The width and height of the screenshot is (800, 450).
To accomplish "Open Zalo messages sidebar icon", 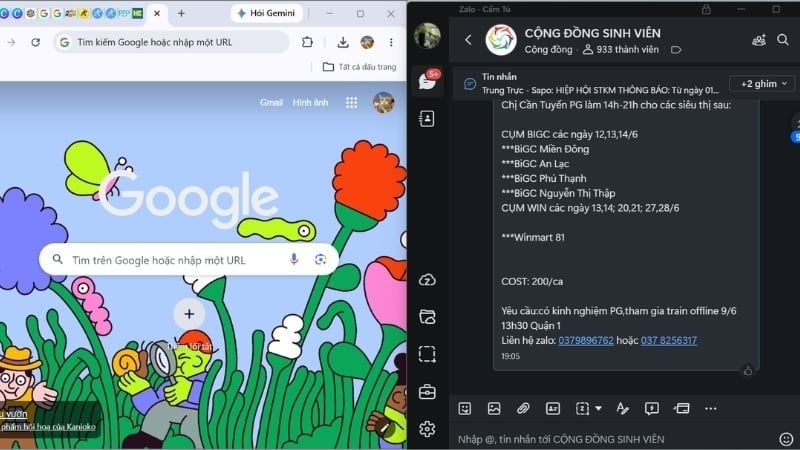I will pos(427,81).
